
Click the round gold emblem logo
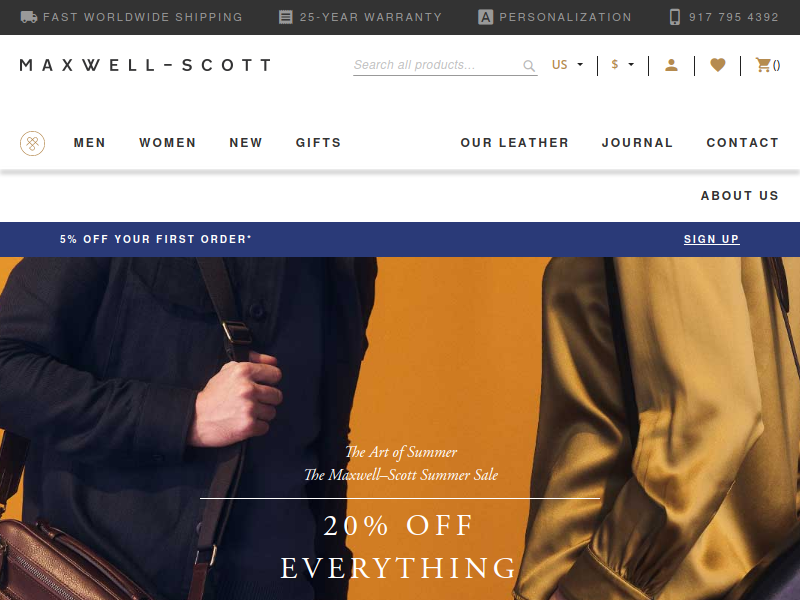33,143
